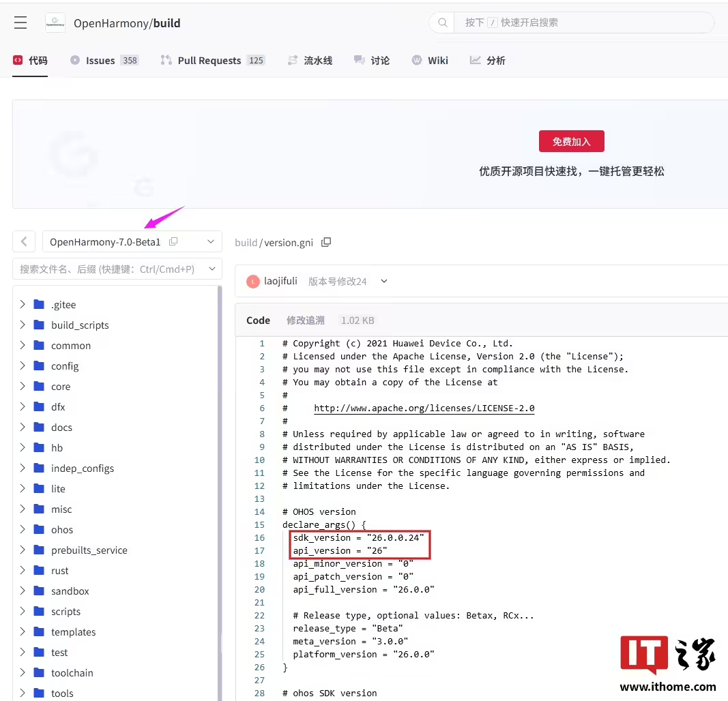
Task: Switch to the 修改追溯 blame view
Action: (306, 320)
